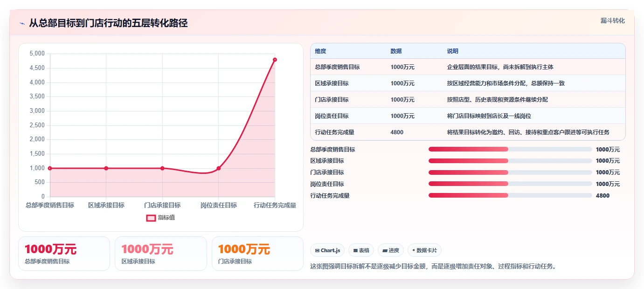
Task: Click the x-axis label 岗位责任目标
Action: [218, 206]
